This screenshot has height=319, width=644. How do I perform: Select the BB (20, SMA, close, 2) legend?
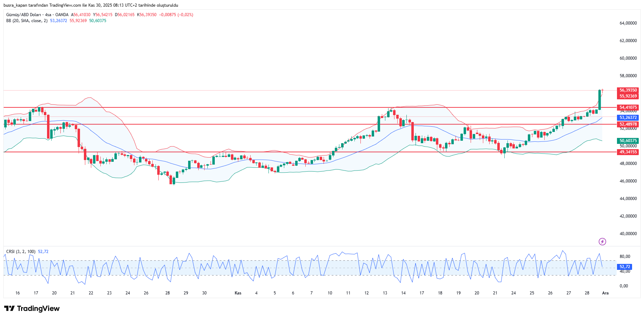click(x=27, y=21)
